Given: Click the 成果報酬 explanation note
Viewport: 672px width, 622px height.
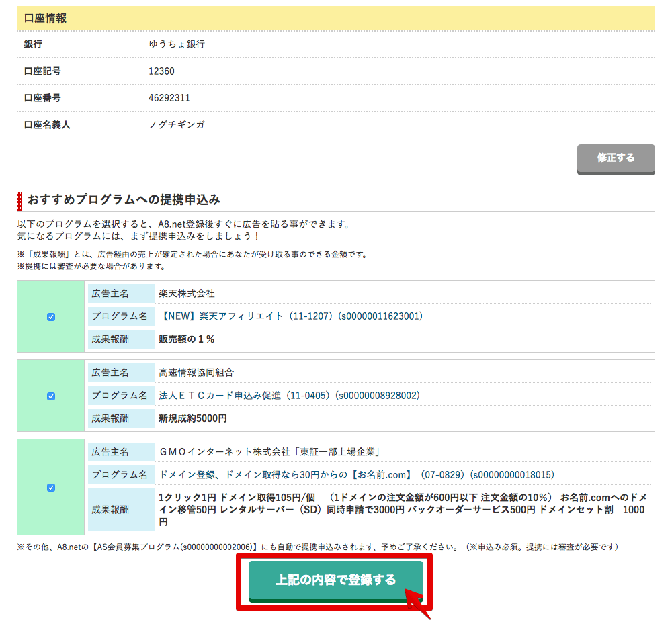Looking at the screenshot, I should [x=192, y=254].
